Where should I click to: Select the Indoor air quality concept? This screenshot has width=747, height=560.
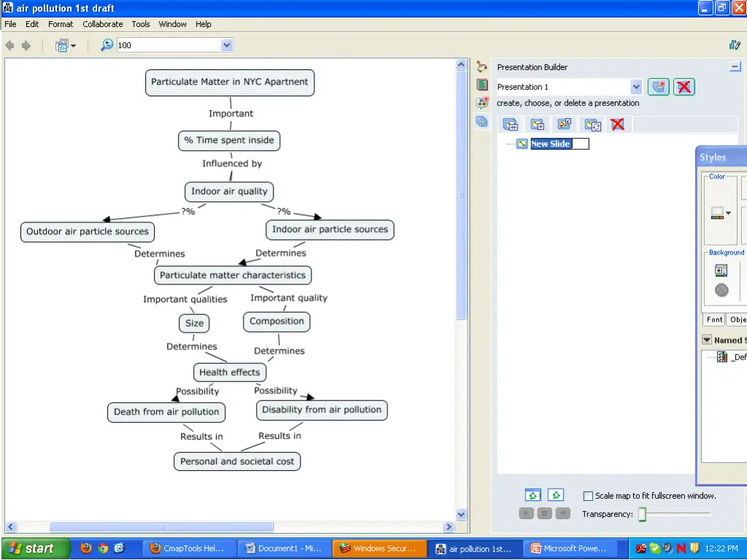tap(229, 192)
